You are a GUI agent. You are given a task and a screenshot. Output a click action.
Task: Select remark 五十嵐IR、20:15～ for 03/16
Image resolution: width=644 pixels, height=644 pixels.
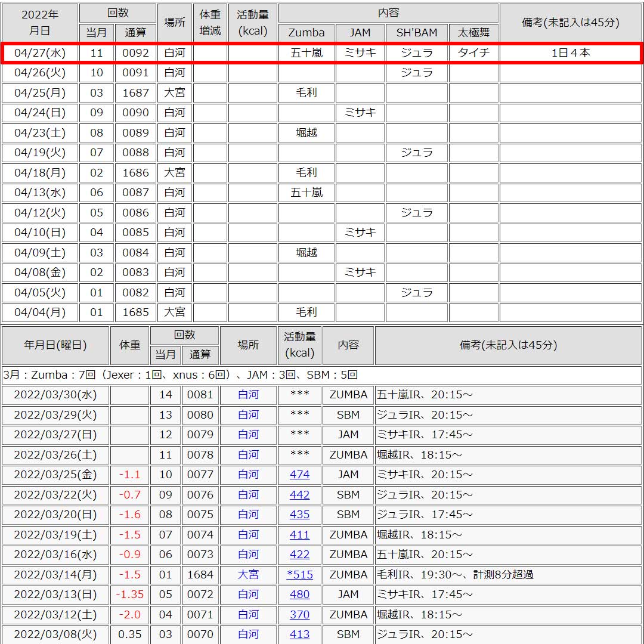coord(425,555)
